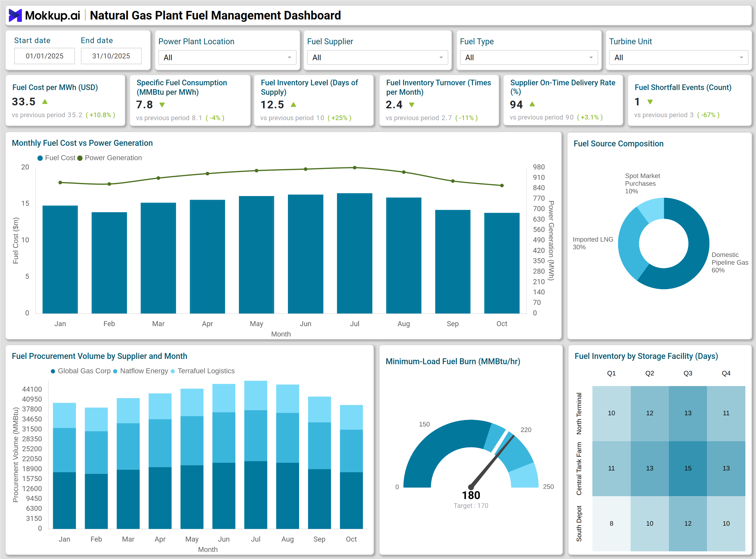This screenshot has width=756, height=559.
Task: Click South Depot Q1 cell showing 8
Action: tap(611, 524)
